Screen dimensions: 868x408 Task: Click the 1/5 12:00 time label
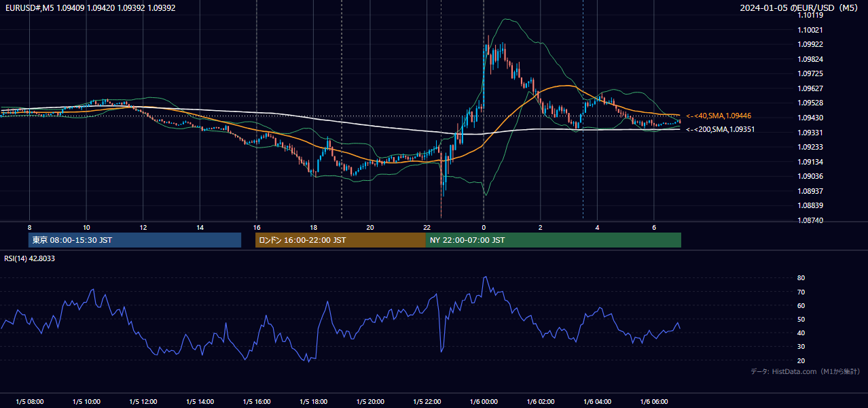pos(143,401)
